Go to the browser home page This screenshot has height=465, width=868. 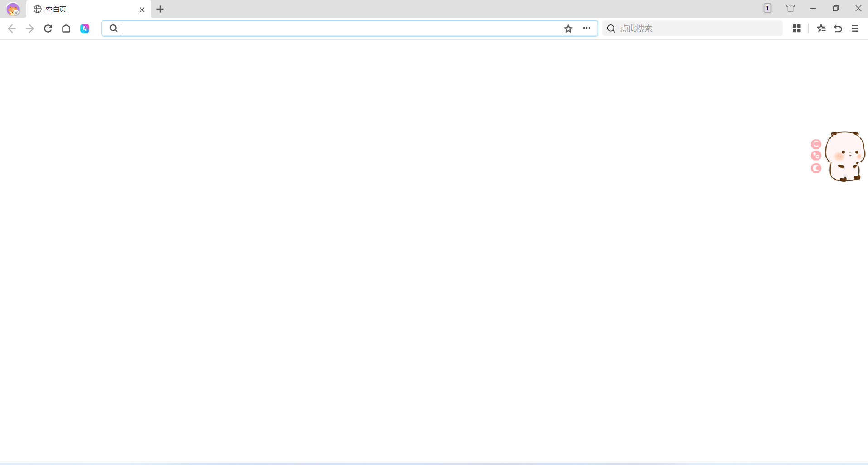click(x=66, y=29)
